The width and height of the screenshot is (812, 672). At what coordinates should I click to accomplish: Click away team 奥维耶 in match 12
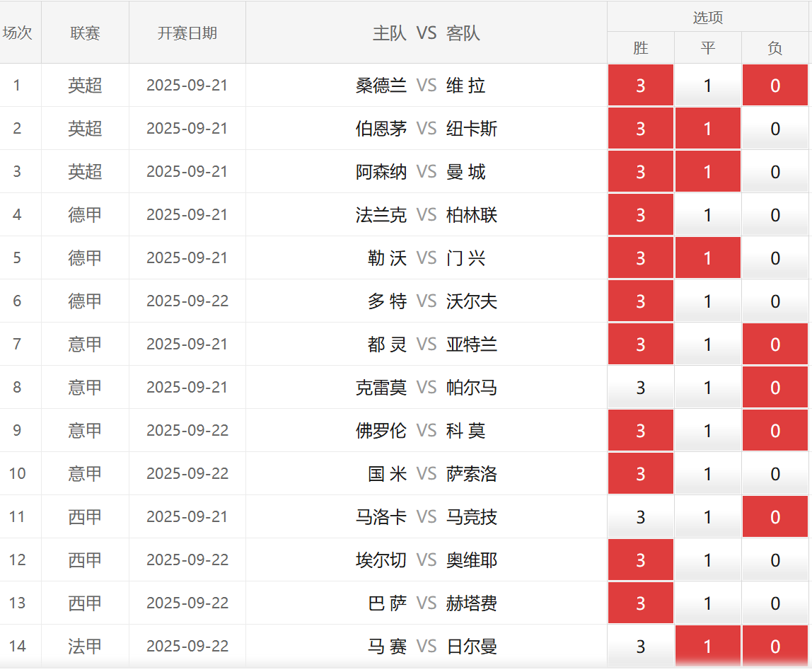coord(472,560)
